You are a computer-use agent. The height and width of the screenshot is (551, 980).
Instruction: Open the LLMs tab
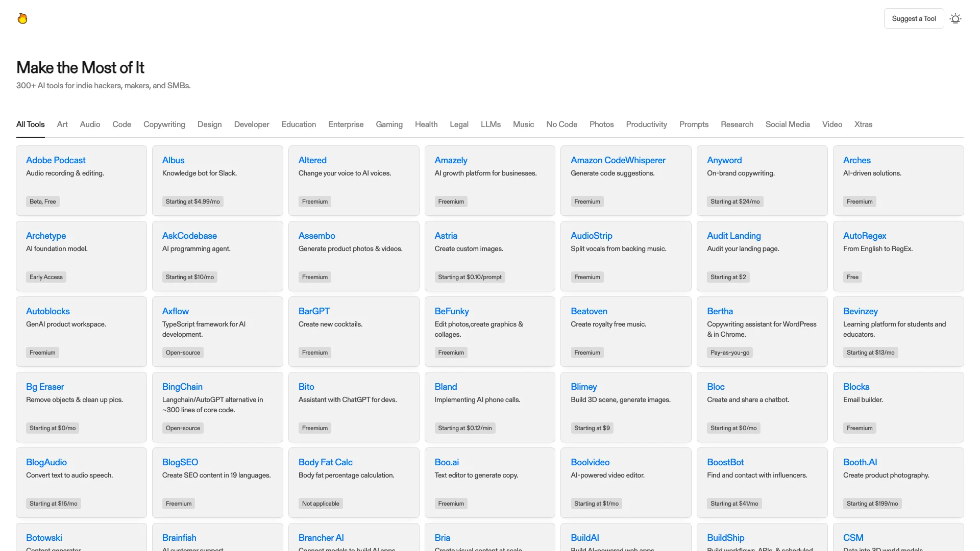(491, 124)
